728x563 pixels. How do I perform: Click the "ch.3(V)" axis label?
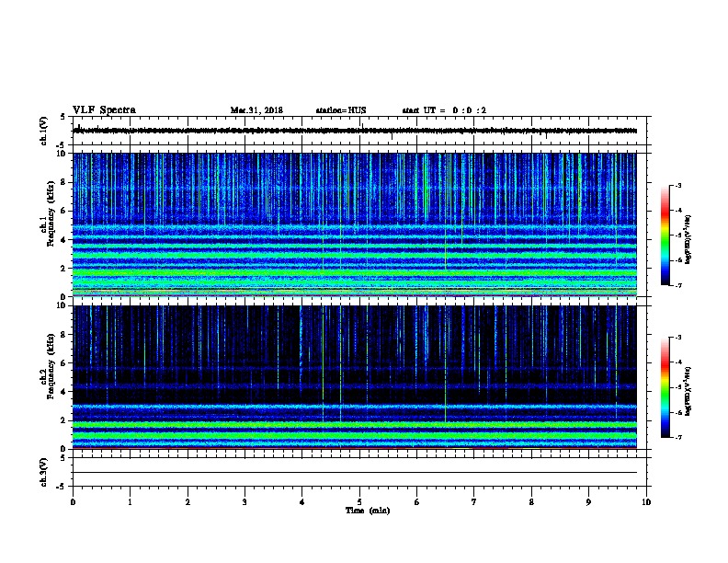43,472
